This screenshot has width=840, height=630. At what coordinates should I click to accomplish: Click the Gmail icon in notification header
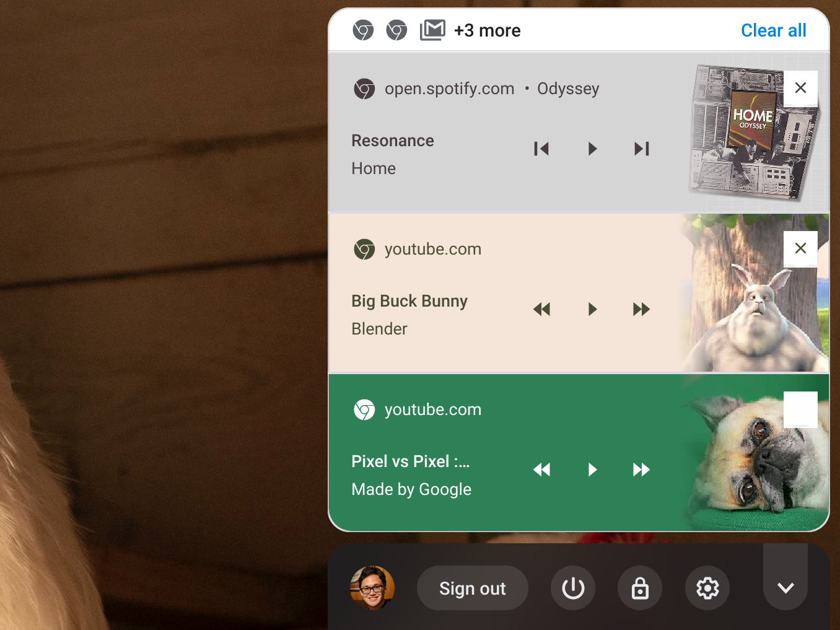(432, 30)
